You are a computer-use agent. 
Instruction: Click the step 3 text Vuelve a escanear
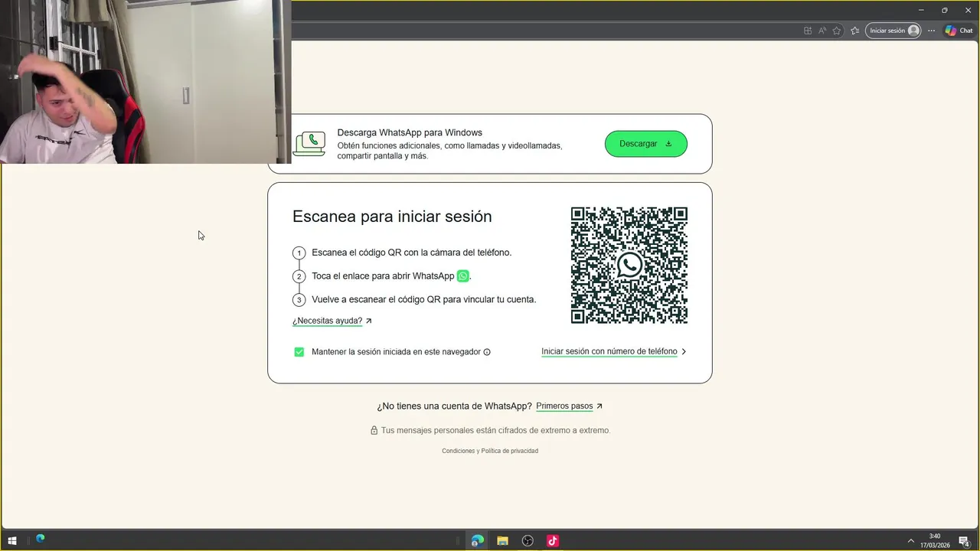423,300
